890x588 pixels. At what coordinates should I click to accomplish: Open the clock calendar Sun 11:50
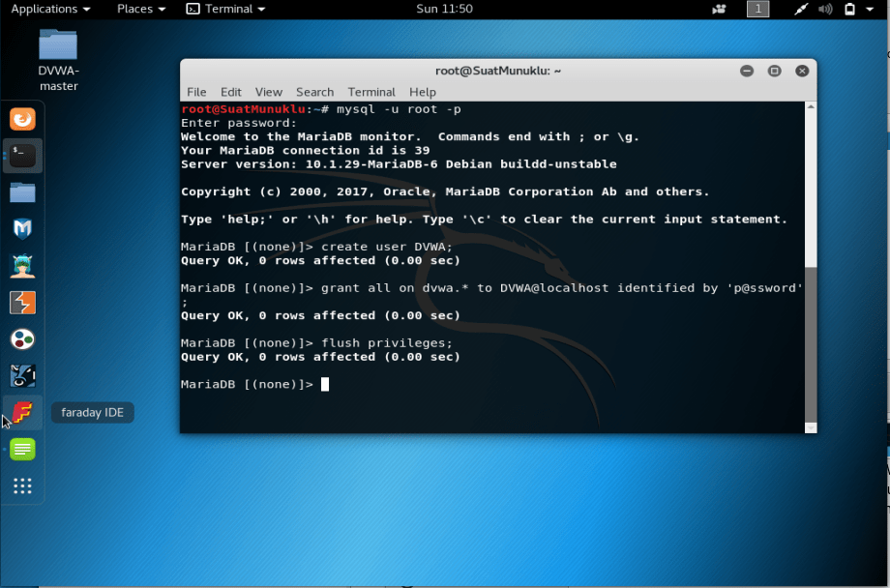click(x=444, y=9)
